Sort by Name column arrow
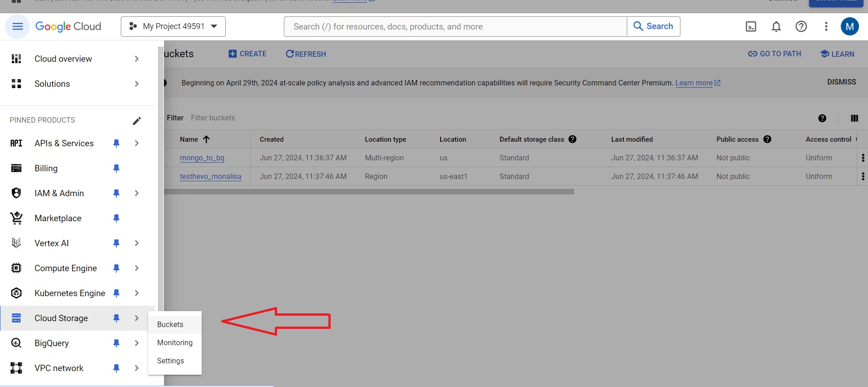The width and height of the screenshot is (868, 387). click(206, 139)
